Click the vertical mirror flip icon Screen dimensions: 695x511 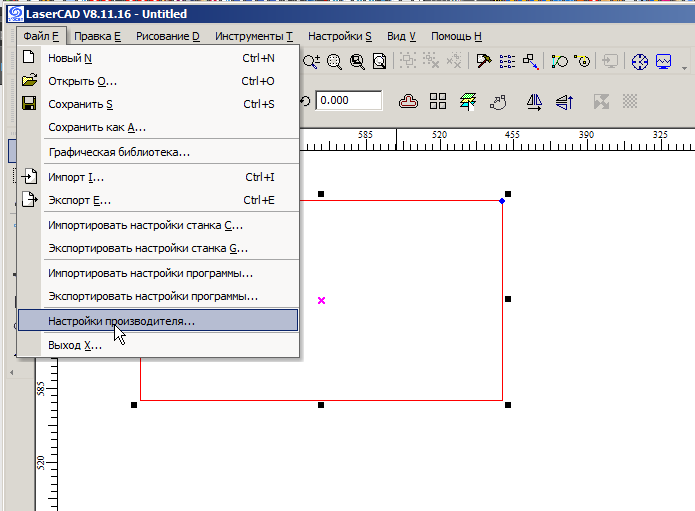tap(564, 101)
